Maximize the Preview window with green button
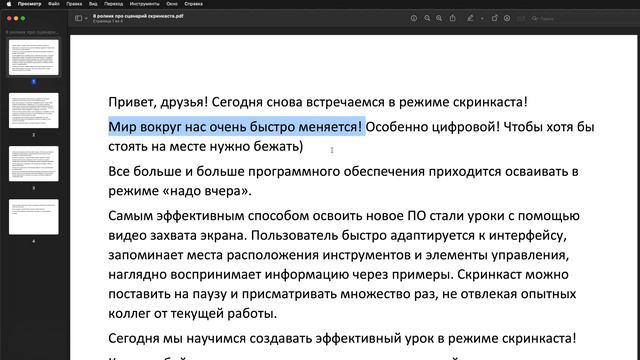This screenshot has width=640, height=360. click(x=23, y=18)
